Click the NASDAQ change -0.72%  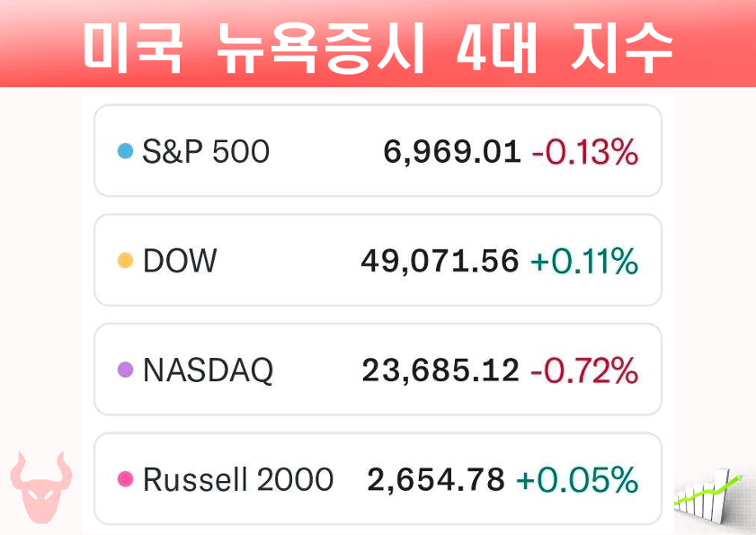pos(584,370)
